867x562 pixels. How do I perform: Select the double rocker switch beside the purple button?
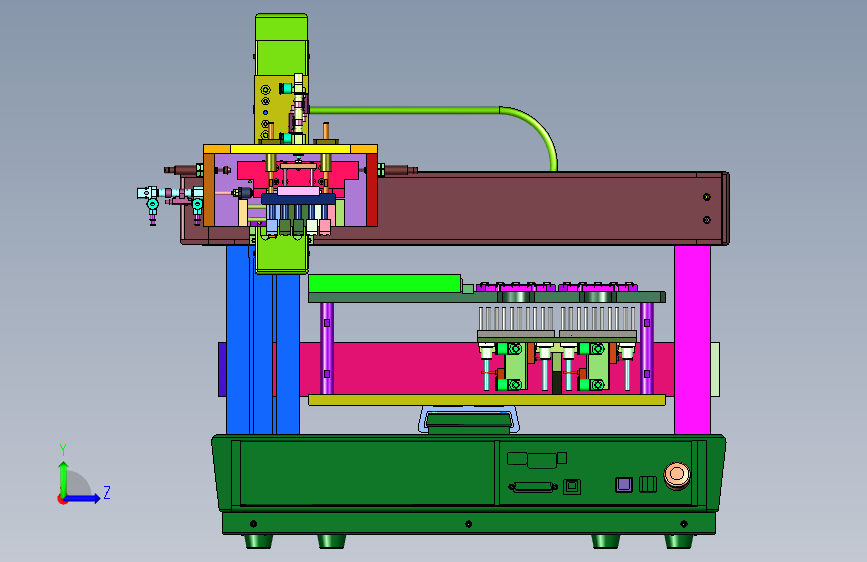tap(647, 484)
